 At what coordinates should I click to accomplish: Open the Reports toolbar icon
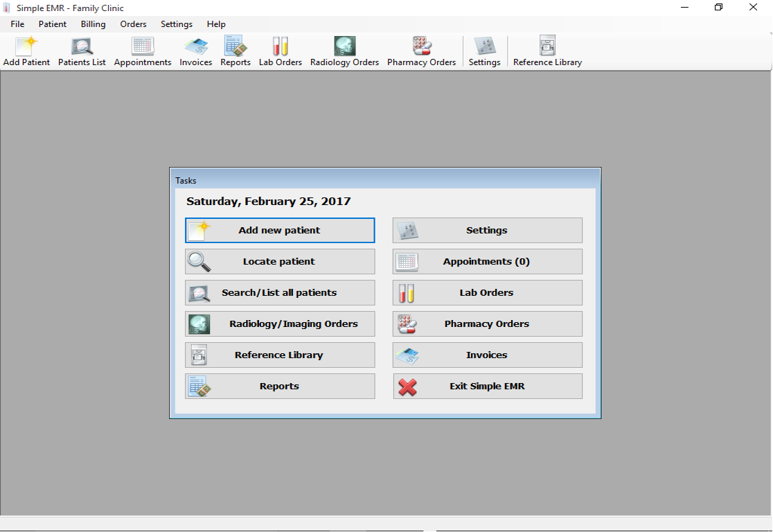[235, 50]
